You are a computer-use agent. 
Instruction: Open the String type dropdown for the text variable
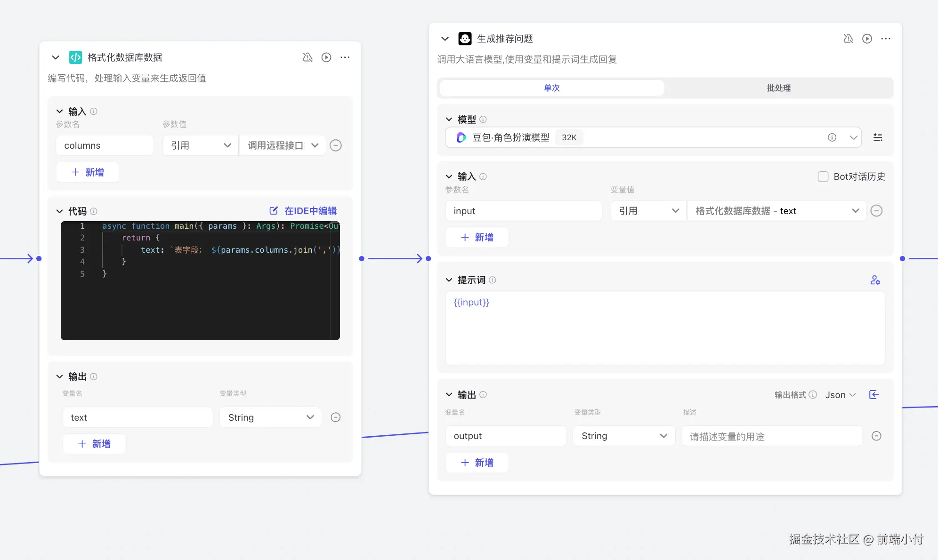click(x=271, y=417)
